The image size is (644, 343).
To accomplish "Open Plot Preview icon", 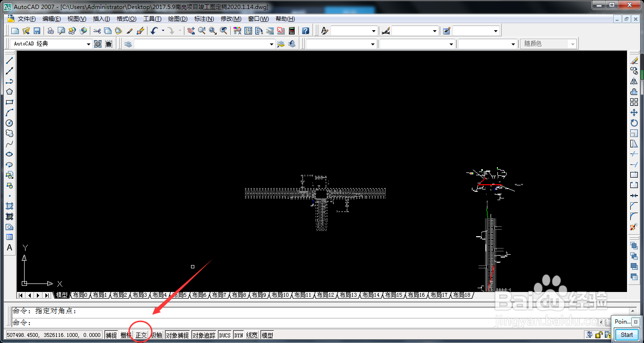I will point(61,31).
